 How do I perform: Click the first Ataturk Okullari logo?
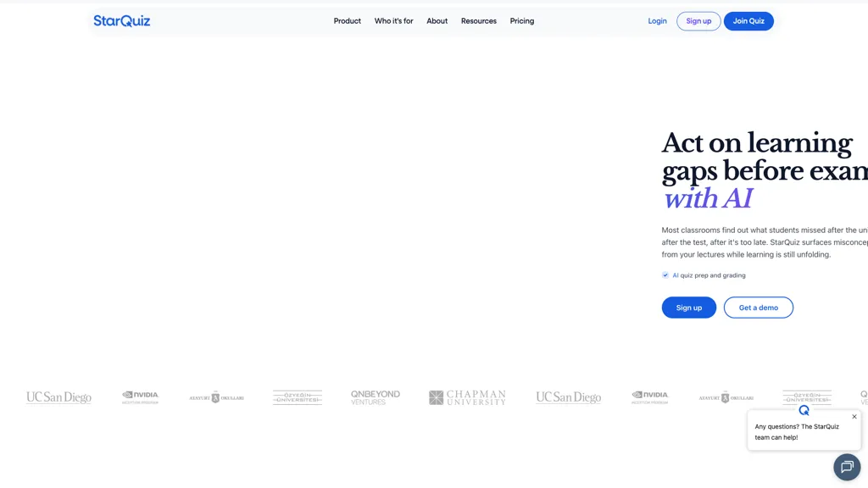click(x=216, y=397)
